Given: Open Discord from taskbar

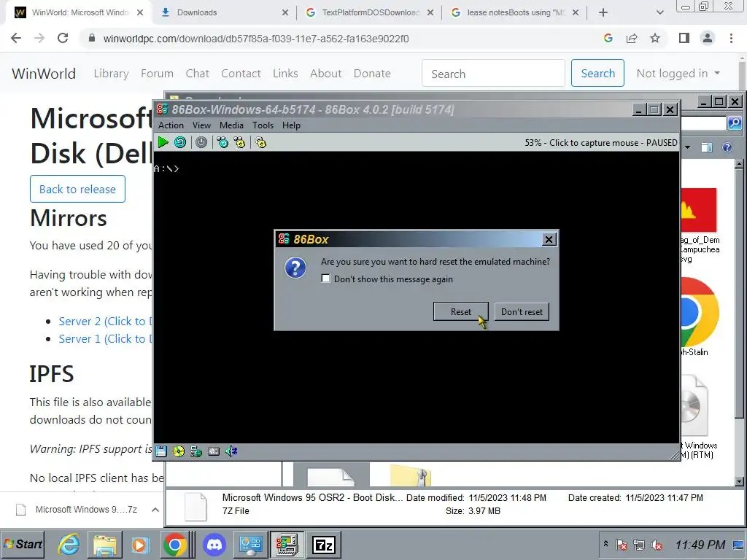Looking at the screenshot, I should (x=214, y=544).
